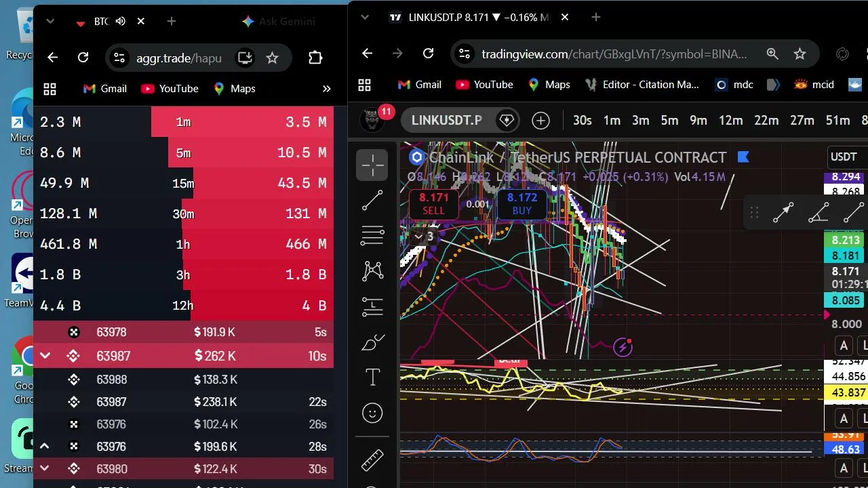This screenshot has height=488, width=868.
Task: Open the TradingView profile avatar menu
Action: pos(372,120)
